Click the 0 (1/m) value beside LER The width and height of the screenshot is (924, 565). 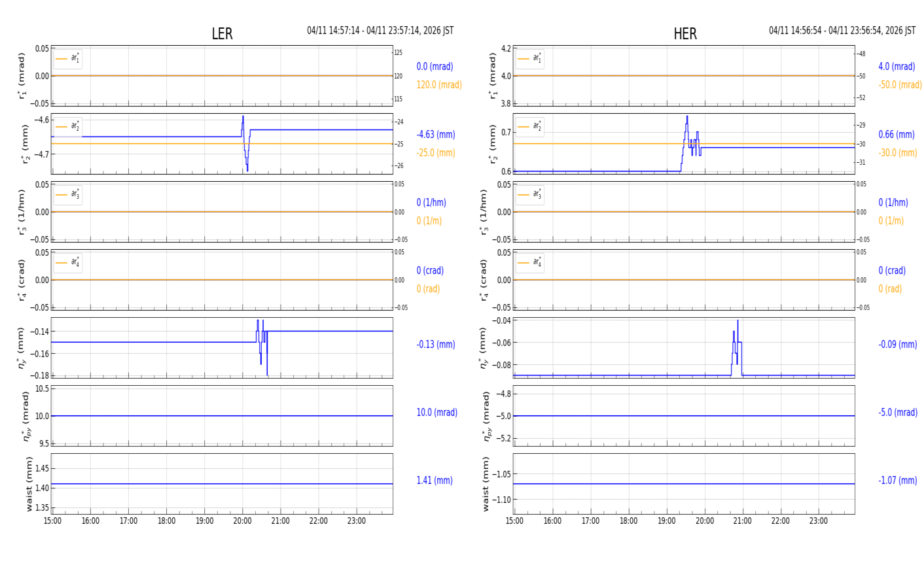[429, 221]
